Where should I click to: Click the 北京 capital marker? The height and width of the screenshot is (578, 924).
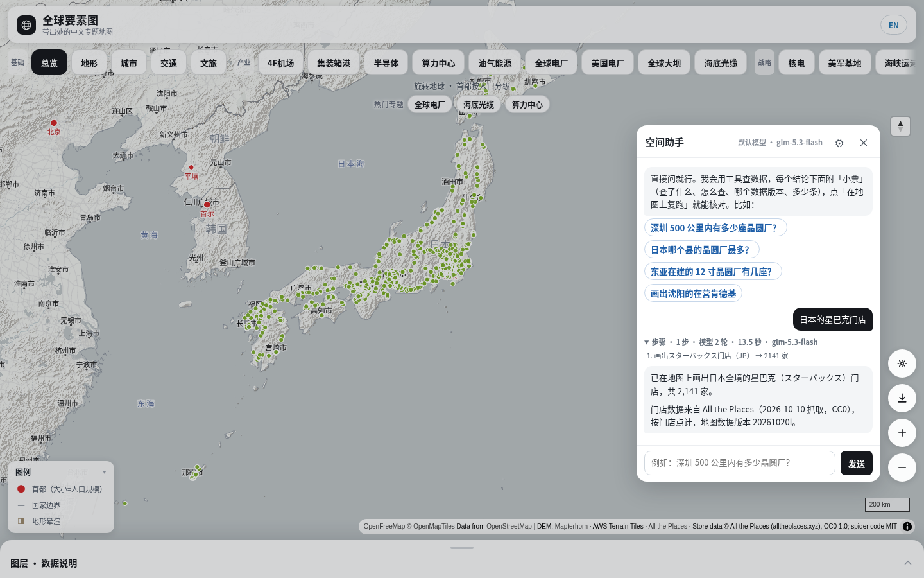tap(54, 123)
